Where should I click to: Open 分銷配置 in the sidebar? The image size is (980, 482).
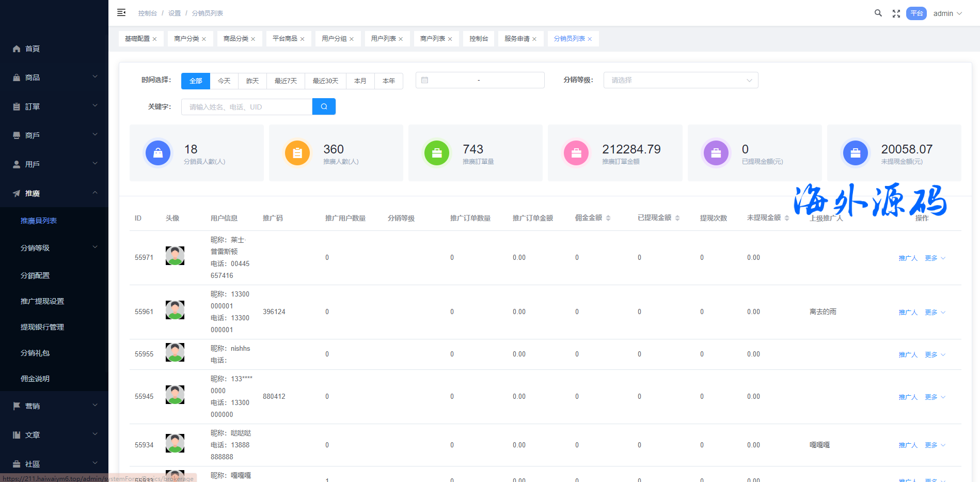35,275
